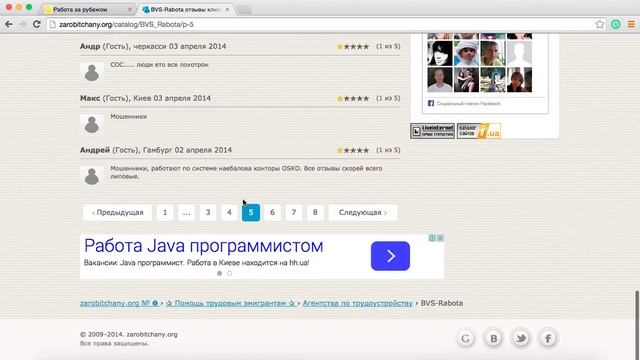The width and height of the screenshot is (640, 360).
Task: Bookmark the page with the star icon
Action: click(599, 24)
